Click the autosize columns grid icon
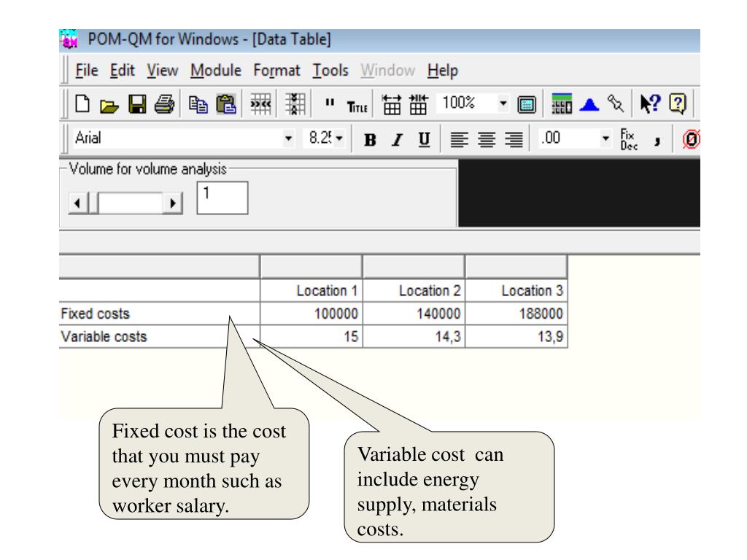Viewport: 747px width, 560px height. pyautogui.click(x=260, y=104)
